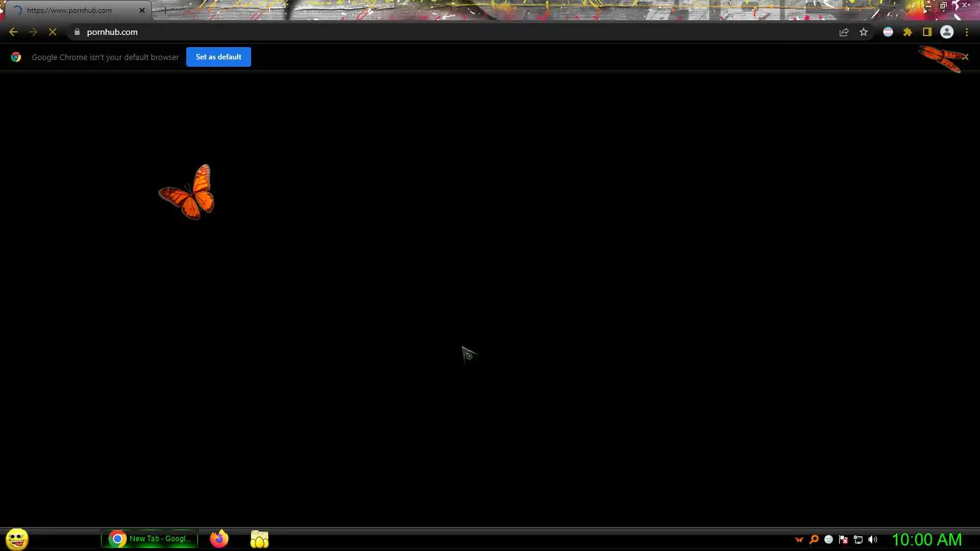The image size is (980, 551).
Task: Select the currently loading browser tab
Action: [78, 10]
